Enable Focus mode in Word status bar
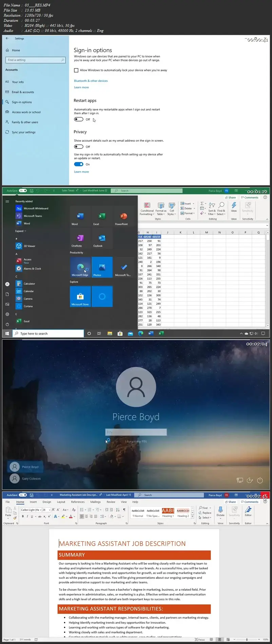The height and width of the screenshot is (644, 272). pyautogui.click(x=200, y=640)
